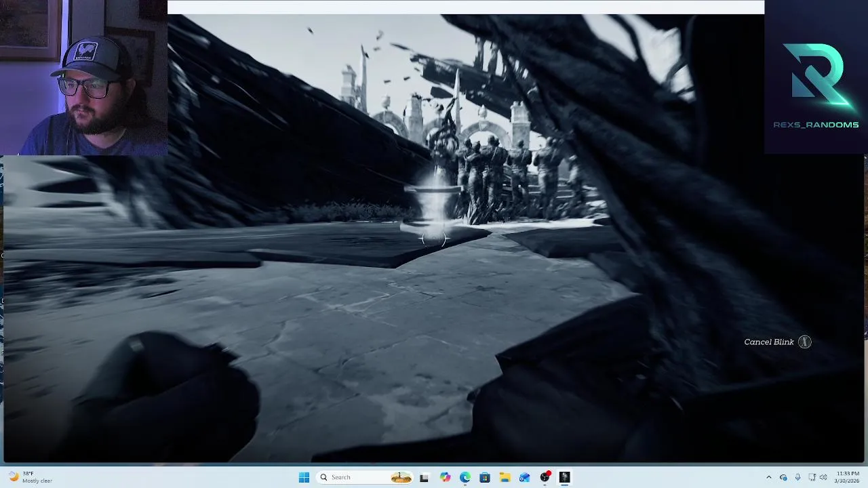This screenshot has height=488, width=868.
Task: Select the running game's taskbar icon
Action: [564, 477]
